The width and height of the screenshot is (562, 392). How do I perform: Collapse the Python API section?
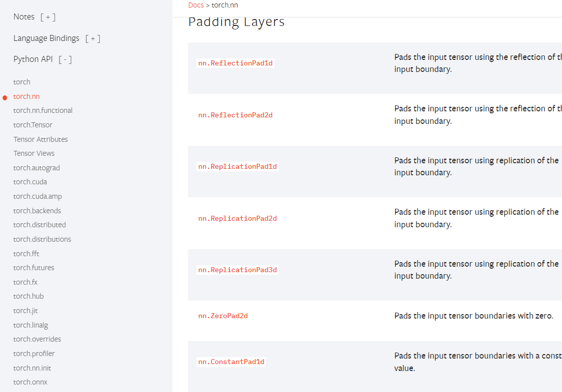pos(65,59)
